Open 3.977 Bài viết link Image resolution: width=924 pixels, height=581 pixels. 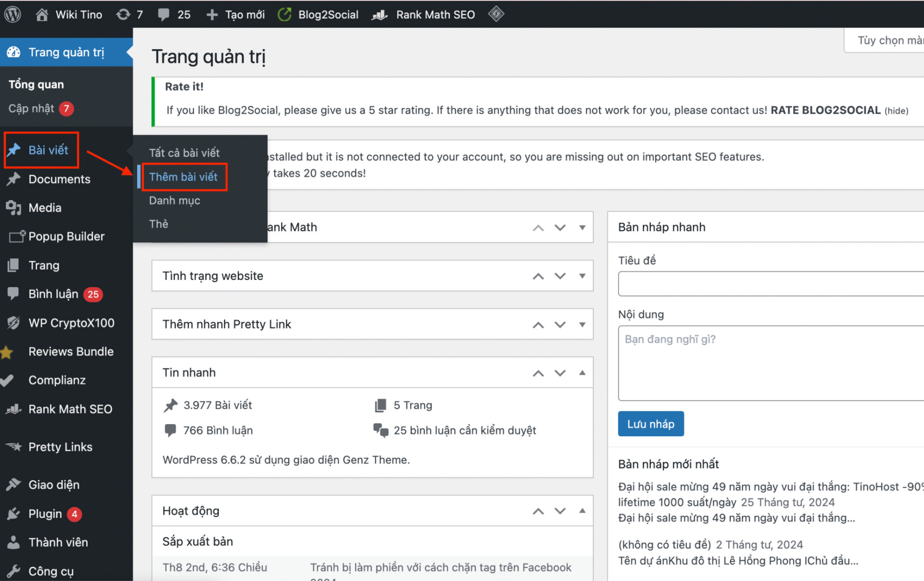[x=218, y=405]
